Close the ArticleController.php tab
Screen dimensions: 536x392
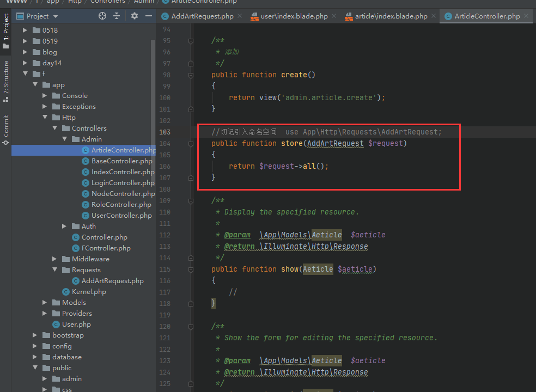526,16
